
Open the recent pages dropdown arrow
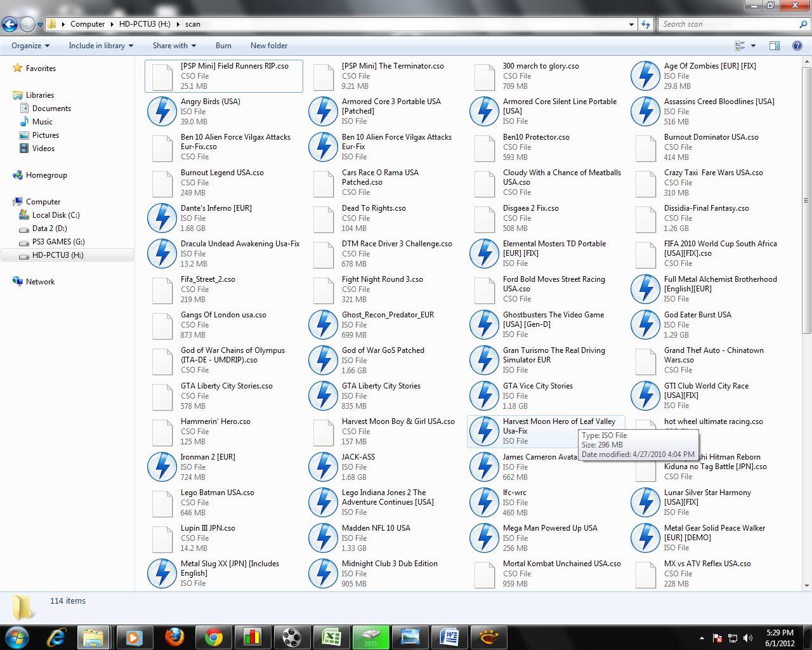click(x=40, y=24)
